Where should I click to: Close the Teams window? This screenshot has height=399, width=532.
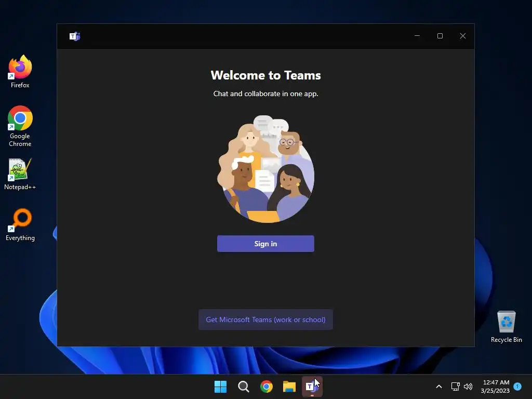click(463, 36)
